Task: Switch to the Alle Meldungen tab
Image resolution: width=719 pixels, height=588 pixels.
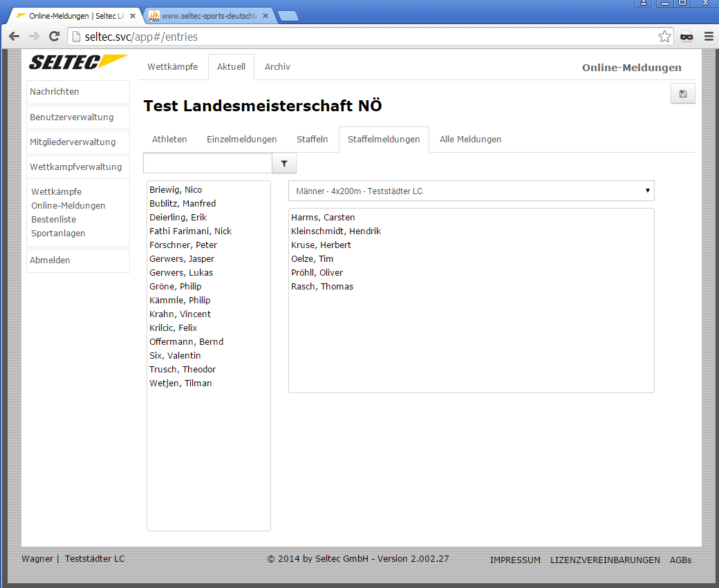Action: tap(470, 140)
